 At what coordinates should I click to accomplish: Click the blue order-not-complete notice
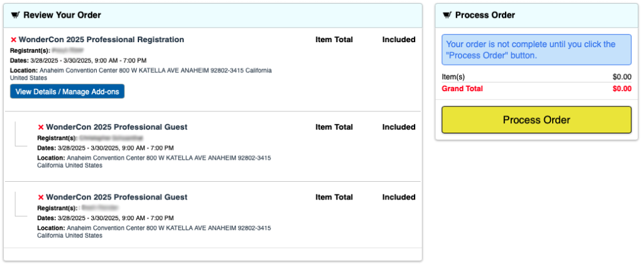[536, 50]
